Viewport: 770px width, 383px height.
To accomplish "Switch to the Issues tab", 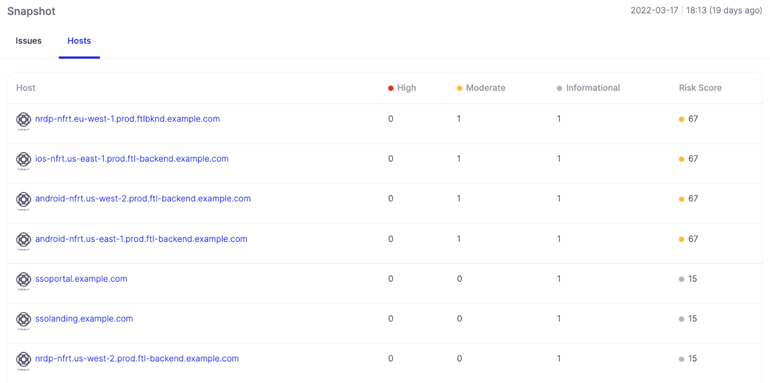I will pos(28,41).
